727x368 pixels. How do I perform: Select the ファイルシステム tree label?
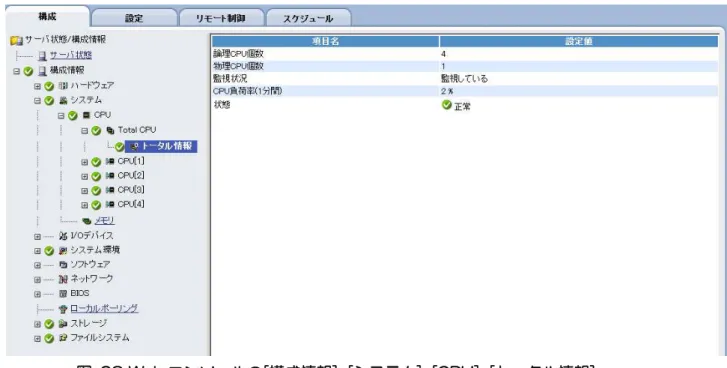pyautogui.click(x=100, y=338)
